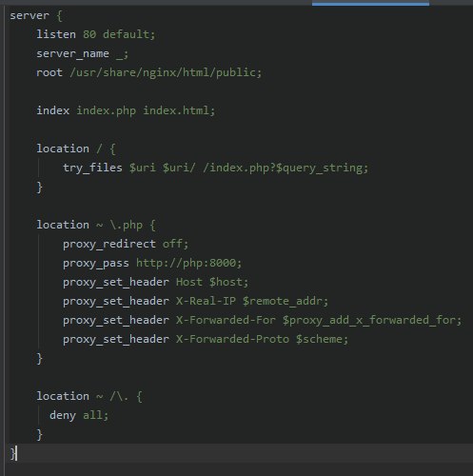Click '$remote_addr;' variable
Image resolution: width=473 pixels, height=476 pixels.
pos(286,301)
